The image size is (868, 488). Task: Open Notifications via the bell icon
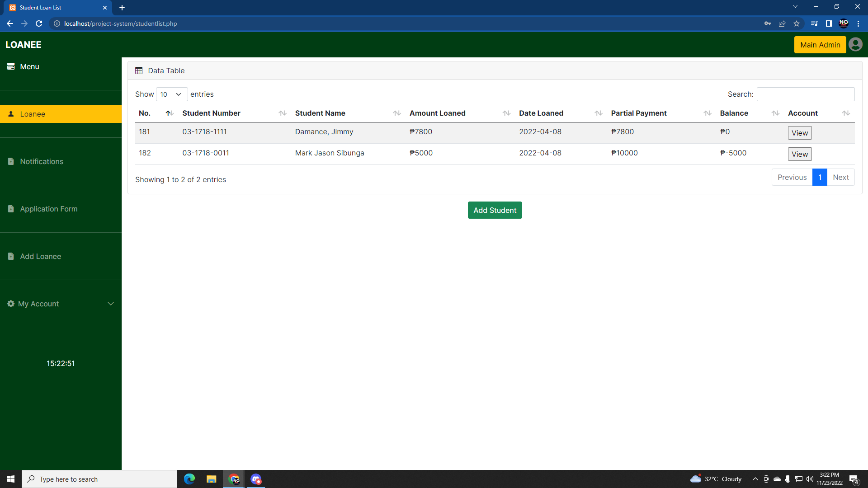tap(10, 161)
